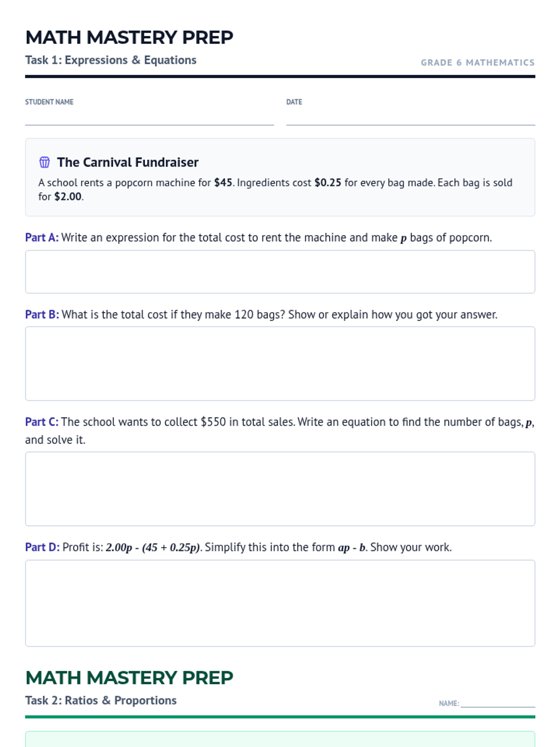Click the Name line in Task 2 header

tap(498, 703)
